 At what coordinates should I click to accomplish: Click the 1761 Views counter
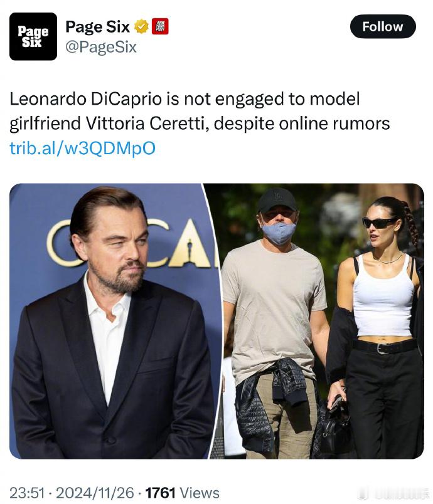tap(183, 493)
